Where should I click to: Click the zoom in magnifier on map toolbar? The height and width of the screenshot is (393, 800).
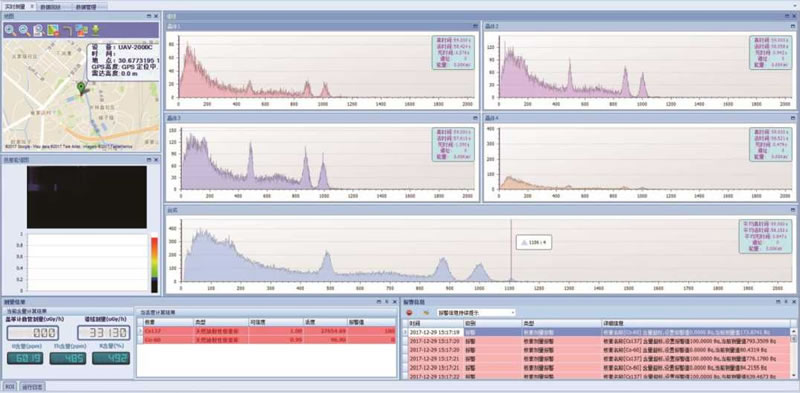coord(10,31)
